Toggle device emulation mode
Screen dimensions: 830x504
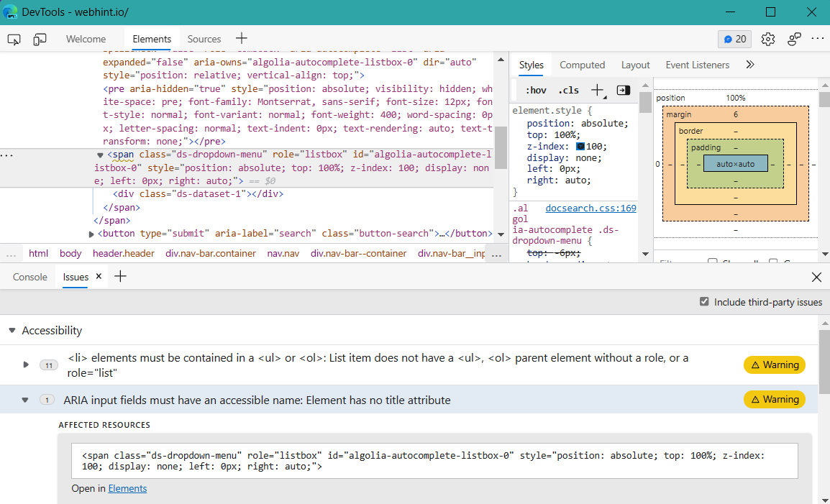click(x=40, y=39)
